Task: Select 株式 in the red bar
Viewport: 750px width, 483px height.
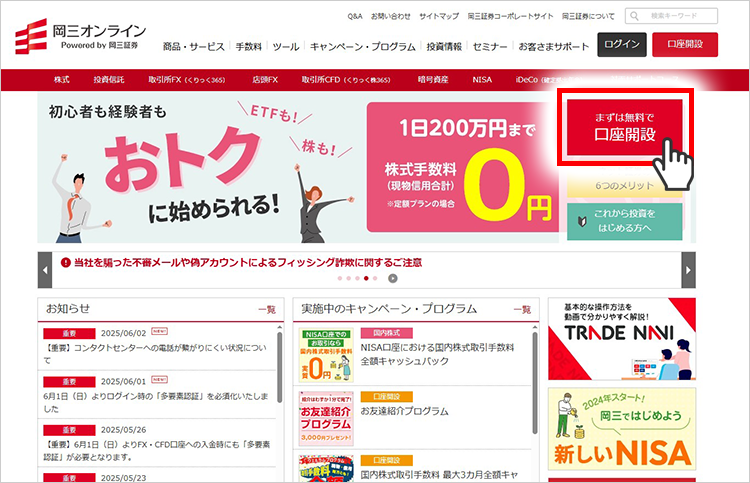Action: (62, 80)
